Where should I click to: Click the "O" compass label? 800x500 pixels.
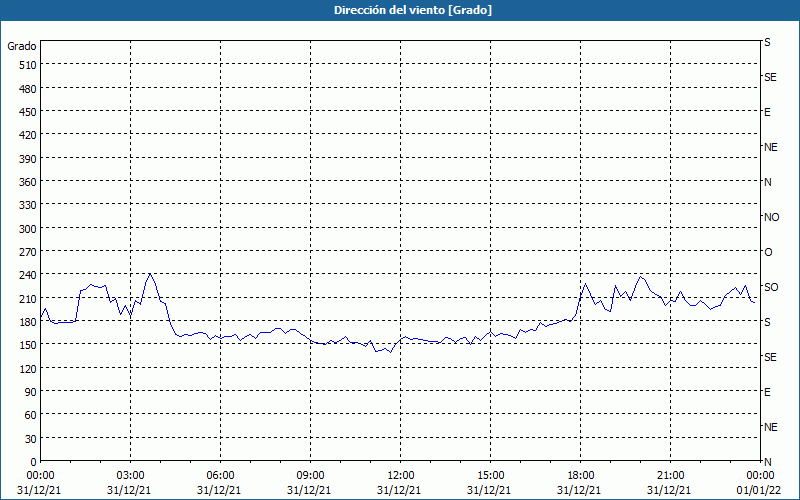click(x=768, y=252)
